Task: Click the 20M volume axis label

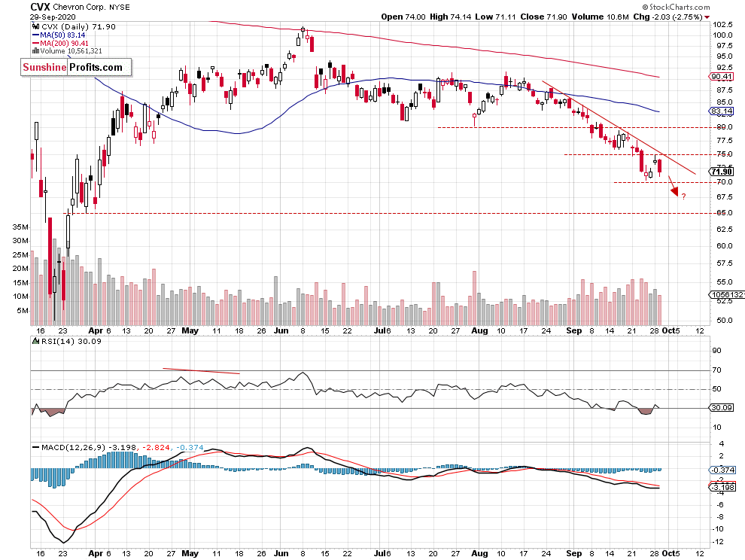Action: tap(20, 269)
